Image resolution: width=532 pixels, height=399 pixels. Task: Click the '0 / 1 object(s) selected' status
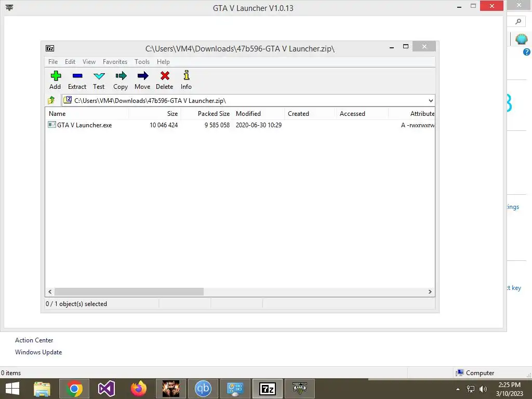(76, 304)
